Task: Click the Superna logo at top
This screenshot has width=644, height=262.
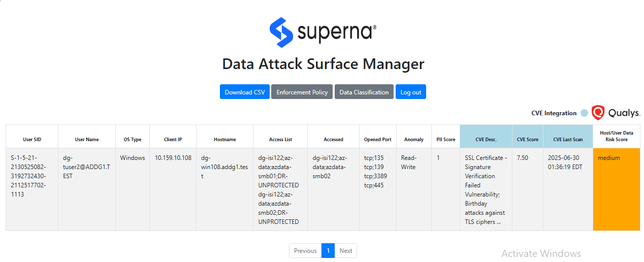Action: pyautogui.click(x=323, y=32)
